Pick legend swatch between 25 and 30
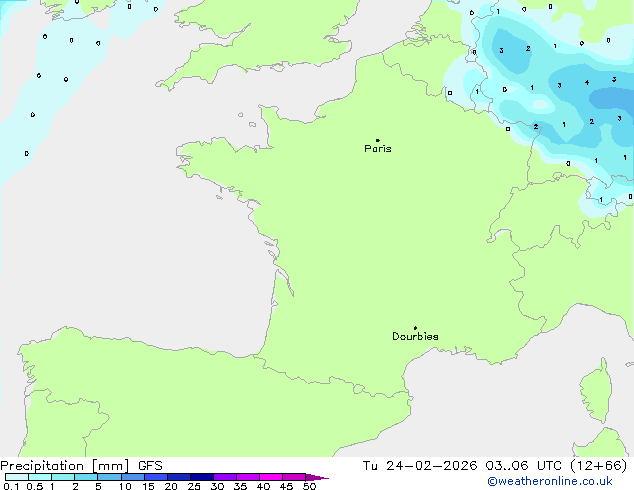This screenshot has width=634, height=490. pyautogui.click(x=202, y=477)
